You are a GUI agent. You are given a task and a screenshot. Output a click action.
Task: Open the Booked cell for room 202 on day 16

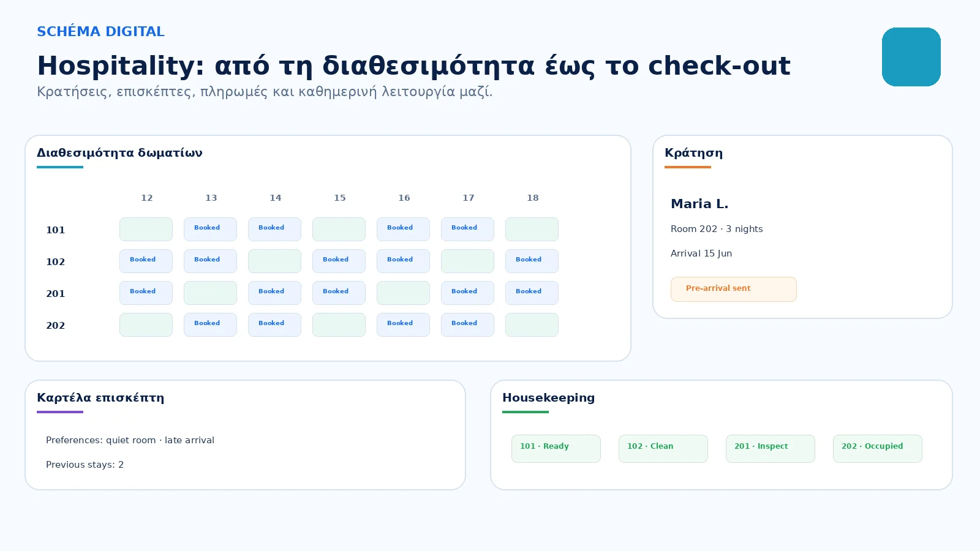point(403,325)
